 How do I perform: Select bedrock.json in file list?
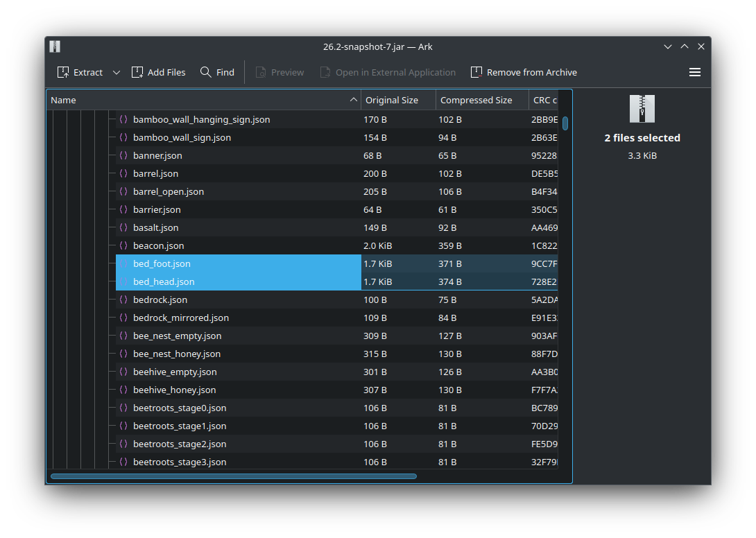coord(160,300)
